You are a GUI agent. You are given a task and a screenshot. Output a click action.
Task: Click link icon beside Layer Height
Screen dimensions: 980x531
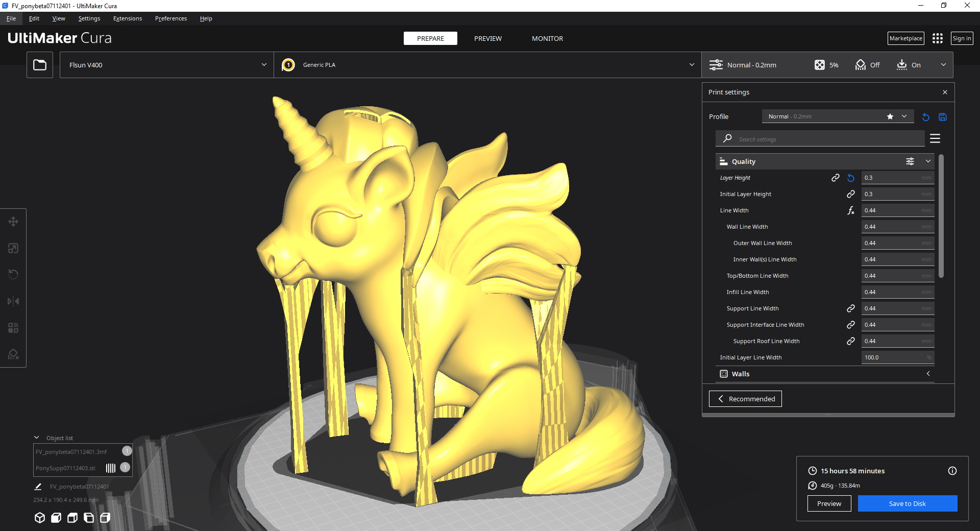point(836,178)
